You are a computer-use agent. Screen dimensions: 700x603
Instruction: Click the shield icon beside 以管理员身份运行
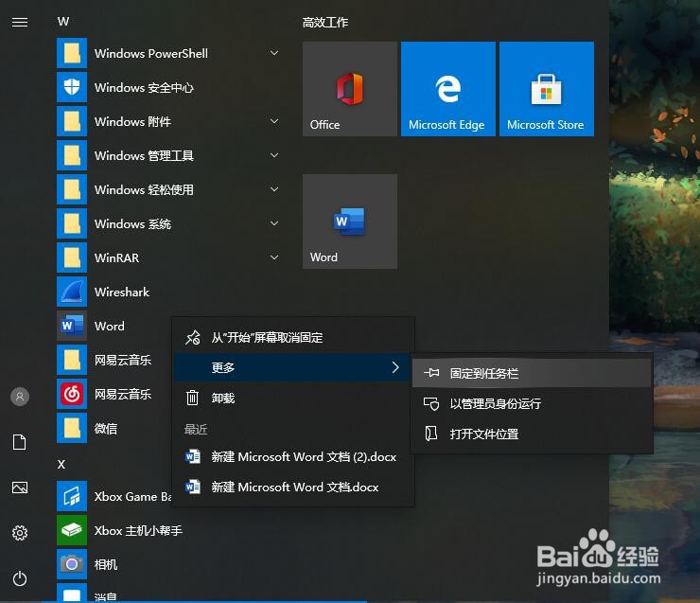coord(431,403)
